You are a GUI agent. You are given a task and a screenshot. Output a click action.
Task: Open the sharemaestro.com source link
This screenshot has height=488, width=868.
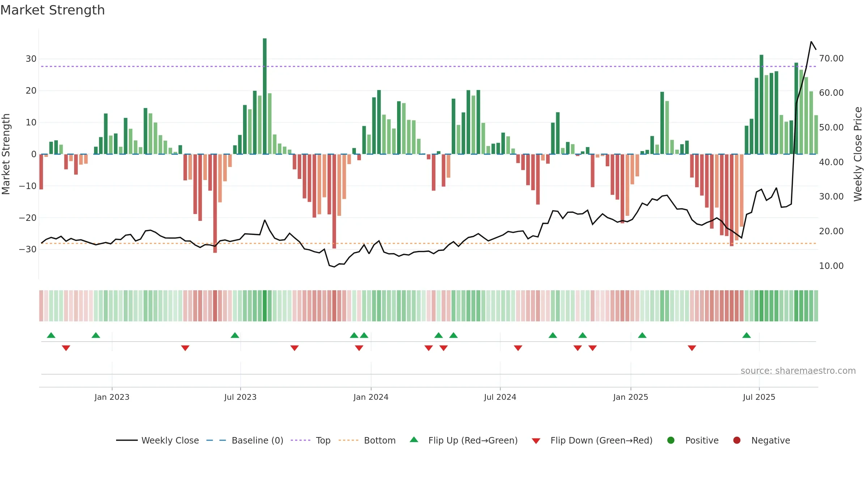[x=798, y=371]
